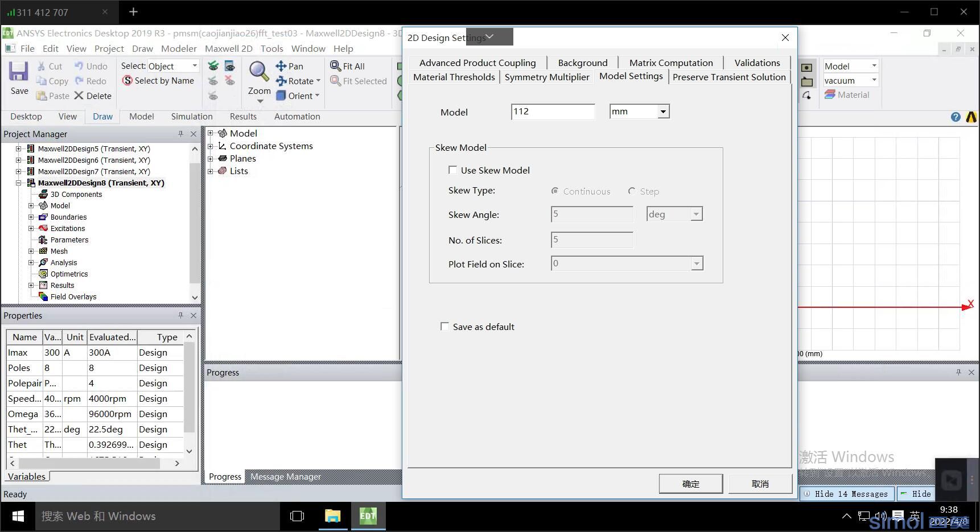Expand the Lists node in the modeler tree

click(211, 171)
